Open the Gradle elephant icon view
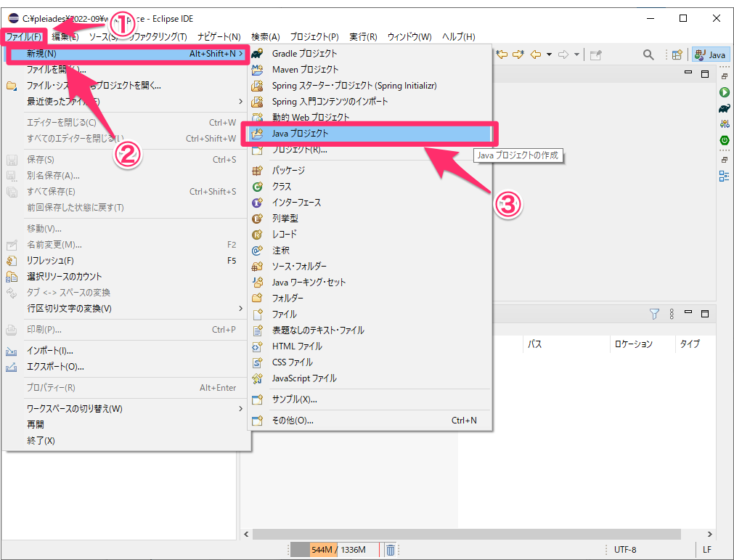The height and width of the screenshot is (560, 734). 725,108
